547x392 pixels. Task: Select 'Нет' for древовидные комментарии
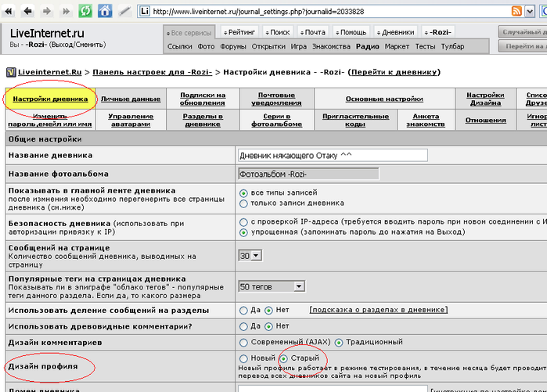click(268, 326)
